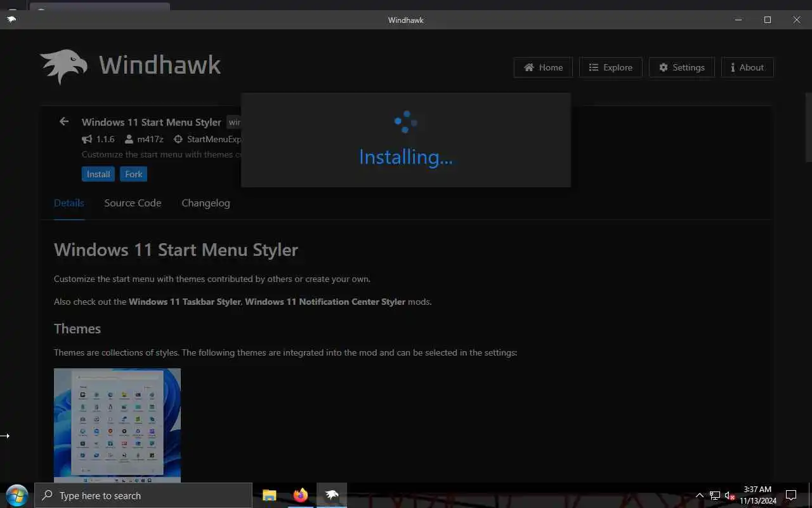
Task: Click the network tray icon
Action: click(x=715, y=495)
